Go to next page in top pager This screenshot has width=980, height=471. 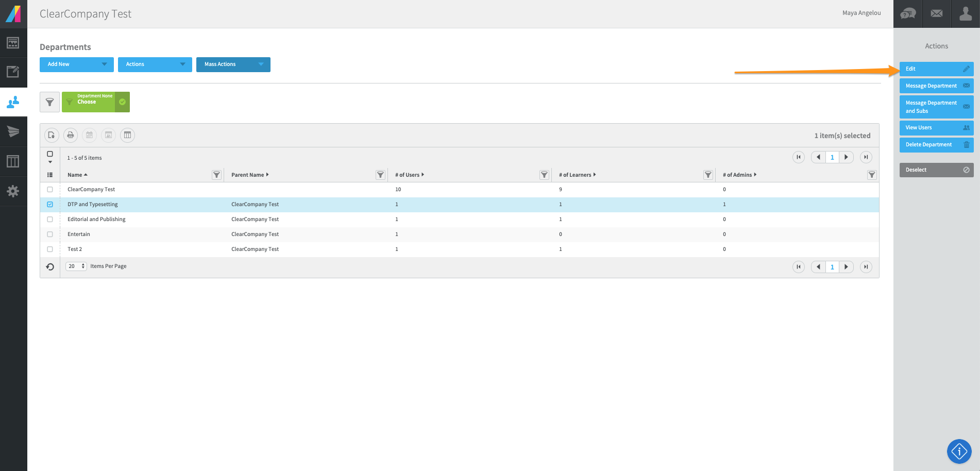pyautogui.click(x=847, y=157)
